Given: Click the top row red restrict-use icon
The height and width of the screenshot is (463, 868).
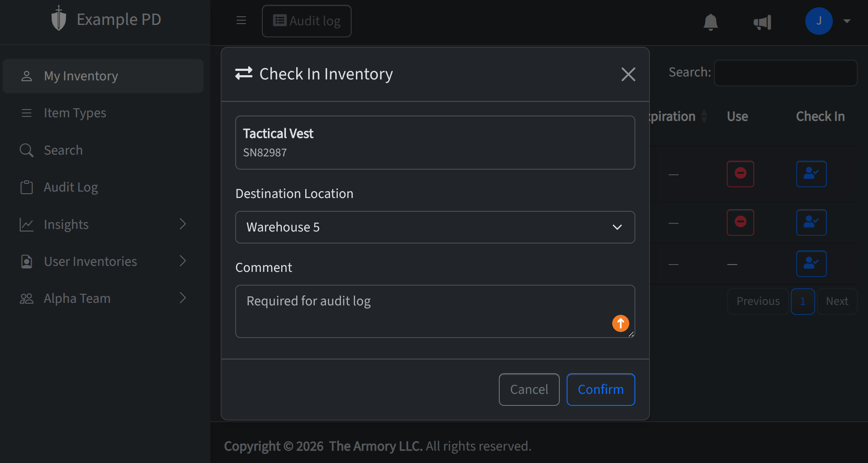Looking at the screenshot, I should [x=740, y=174].
